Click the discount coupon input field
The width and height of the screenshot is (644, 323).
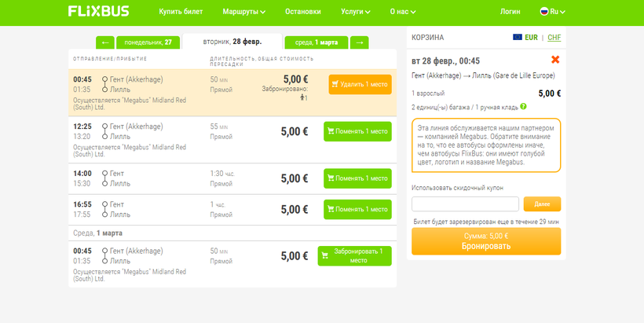pyautogui.click(x=465, y=204)
